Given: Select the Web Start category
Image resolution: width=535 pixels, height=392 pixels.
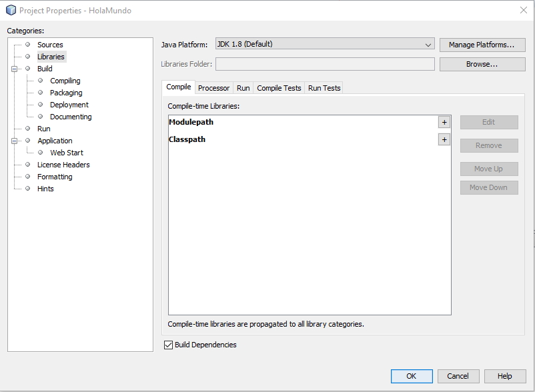Looking at the screenshot, I should tap(67, 153).
